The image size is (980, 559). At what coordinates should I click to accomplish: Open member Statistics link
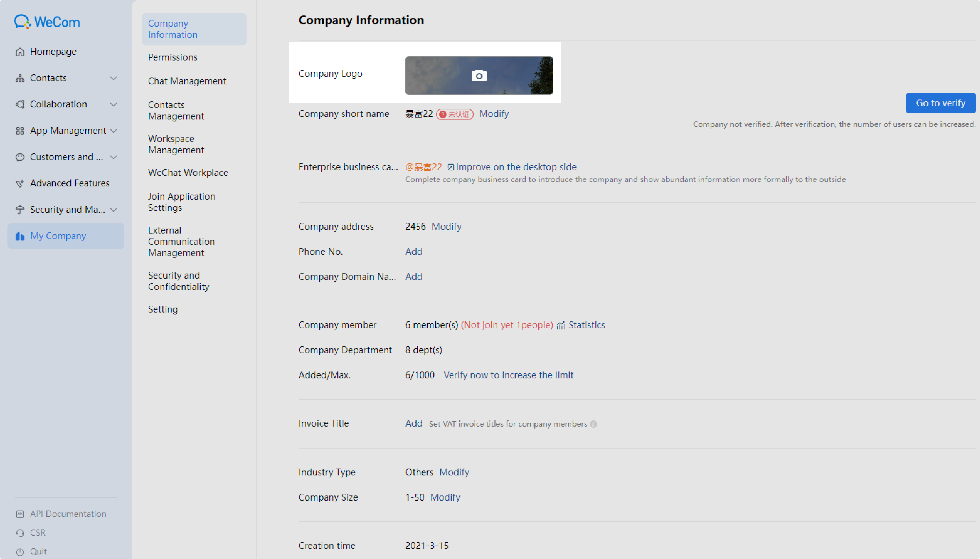click(x=587, y=325)
